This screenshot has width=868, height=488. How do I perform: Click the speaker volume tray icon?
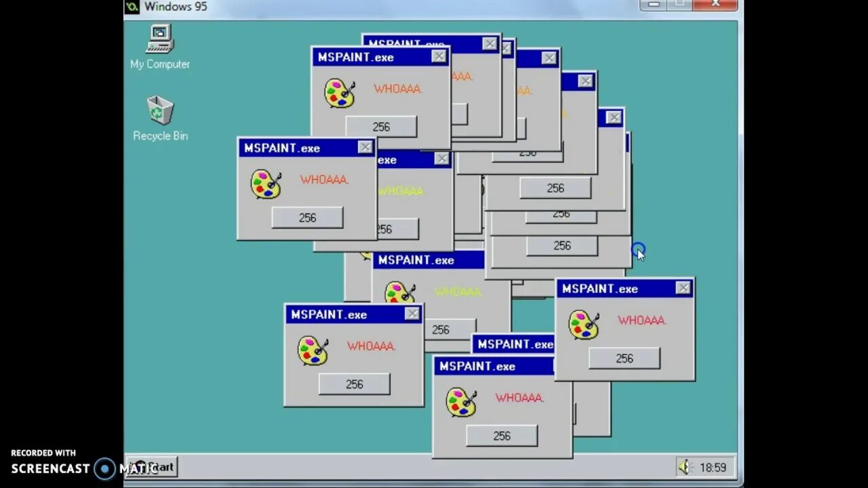coord(685,467)
